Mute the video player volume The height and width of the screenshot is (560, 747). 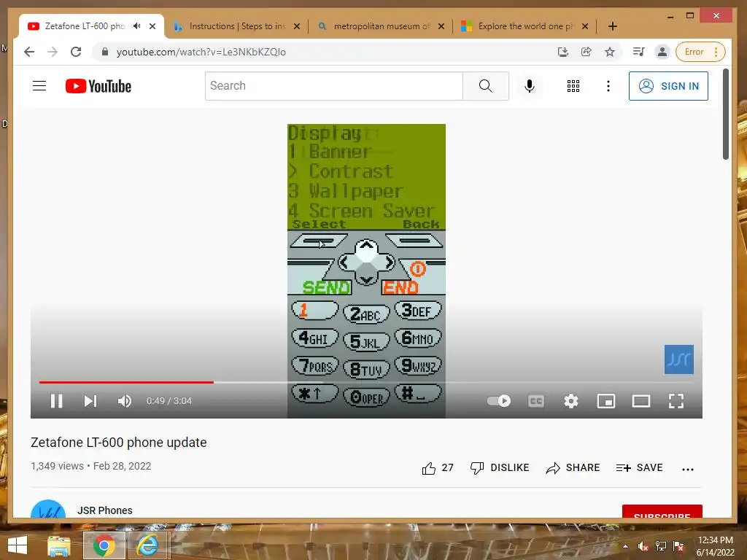(124, 401)
